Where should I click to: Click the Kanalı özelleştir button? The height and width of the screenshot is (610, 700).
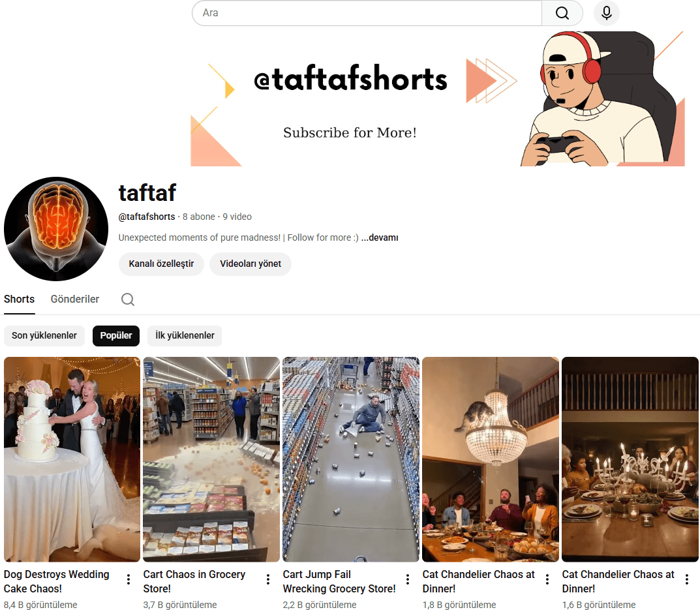pyautogui.click(x=161, y=264)
